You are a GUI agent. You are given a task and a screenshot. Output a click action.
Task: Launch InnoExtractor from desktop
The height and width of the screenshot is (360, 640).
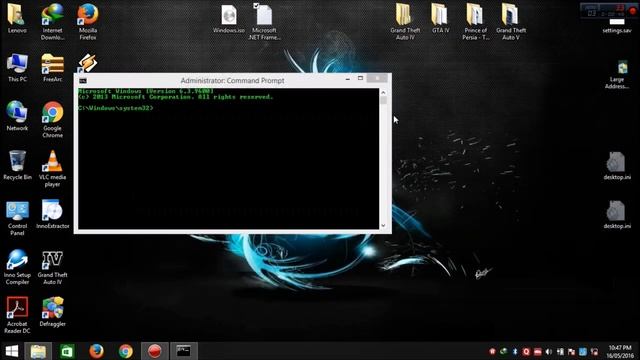pos(52,214)
